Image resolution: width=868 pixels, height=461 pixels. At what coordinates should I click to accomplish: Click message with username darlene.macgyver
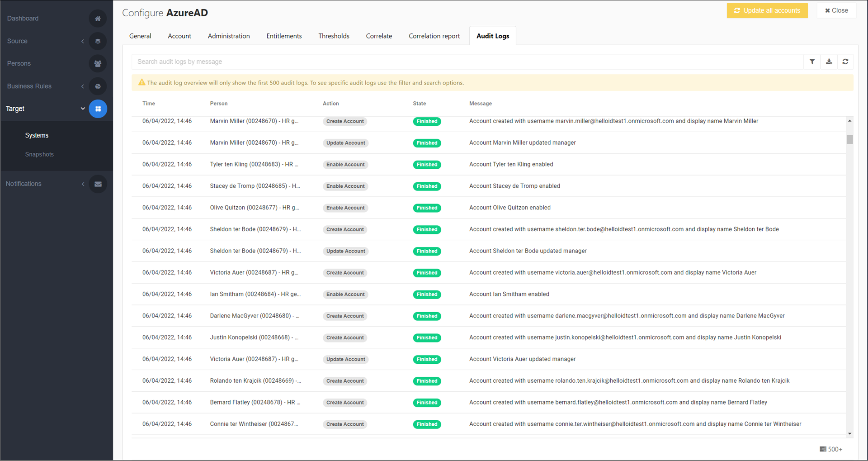tap(627, 316)
